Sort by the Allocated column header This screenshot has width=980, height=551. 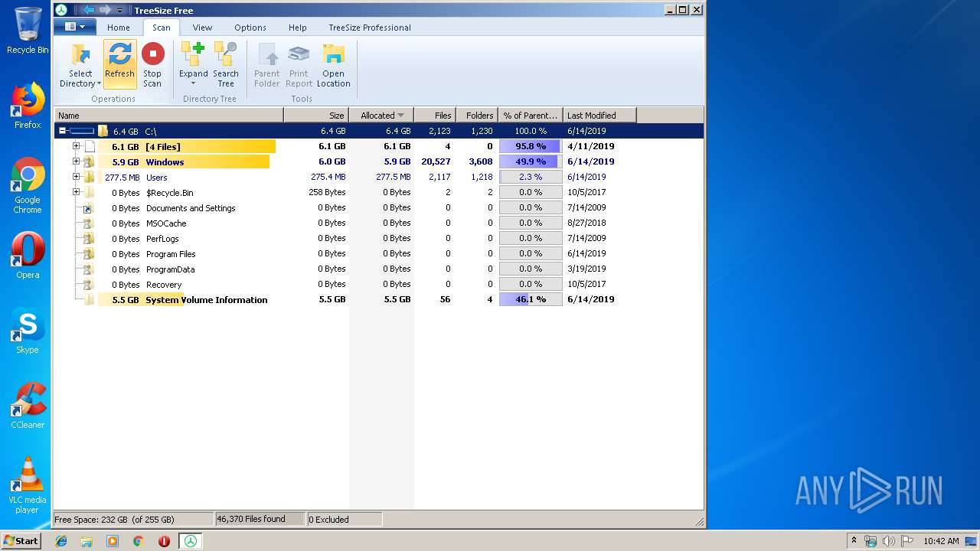tap(381, 116)
